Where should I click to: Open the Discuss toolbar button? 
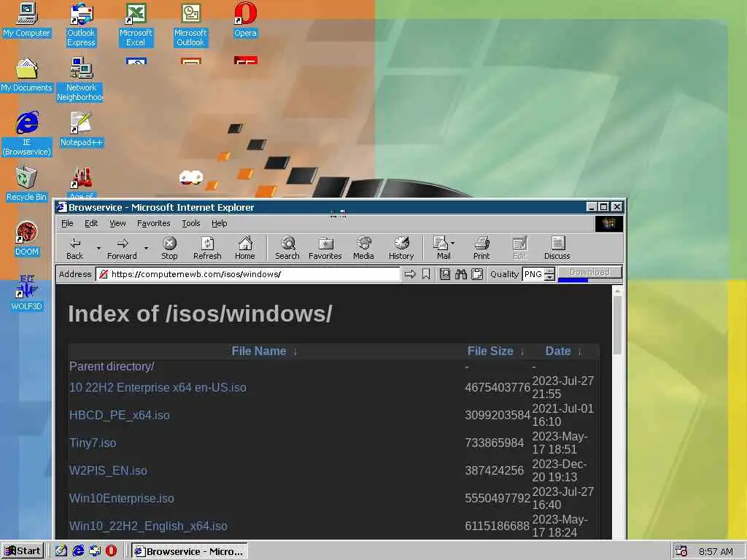tap(557, 248)
